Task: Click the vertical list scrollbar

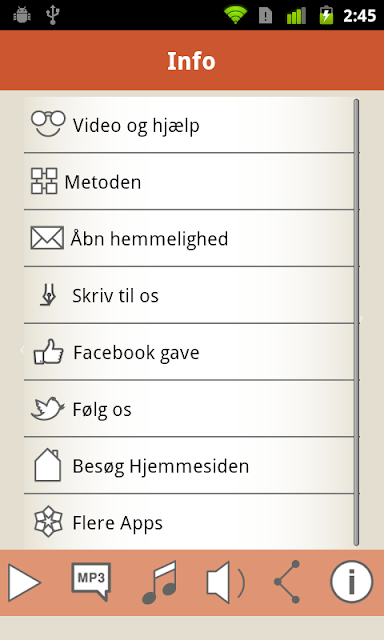Action: pyautogui.click(x=356, y=322)
